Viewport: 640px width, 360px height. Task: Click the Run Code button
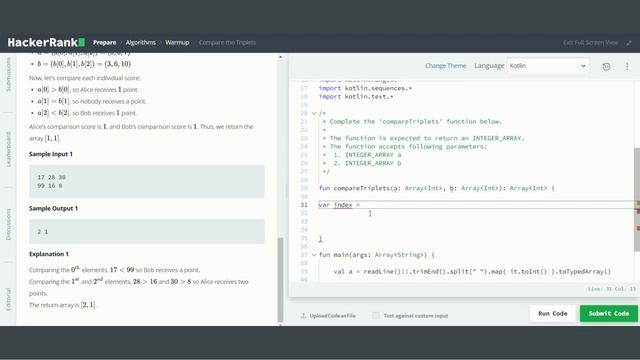pos(553,313)
